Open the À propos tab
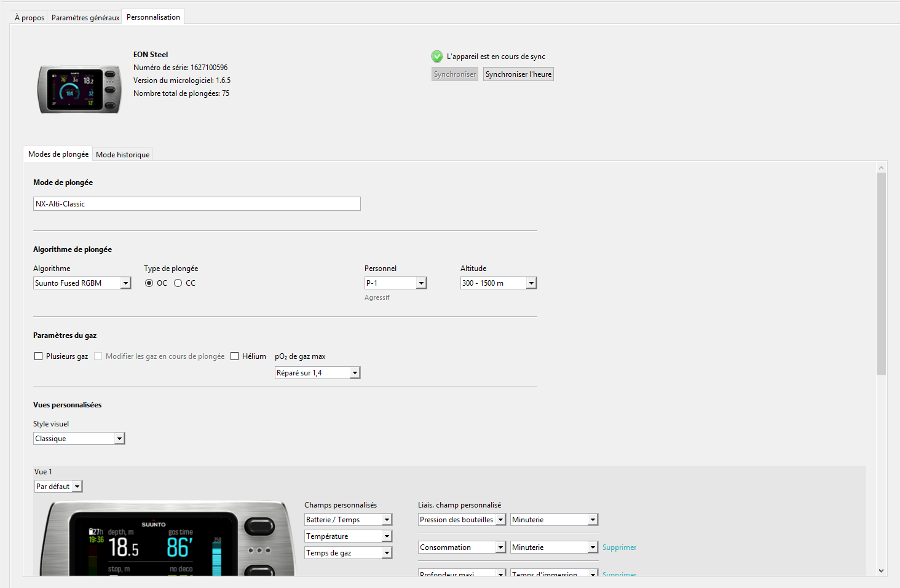The height and width of the screenshot is (588, 900). [30, 17]
